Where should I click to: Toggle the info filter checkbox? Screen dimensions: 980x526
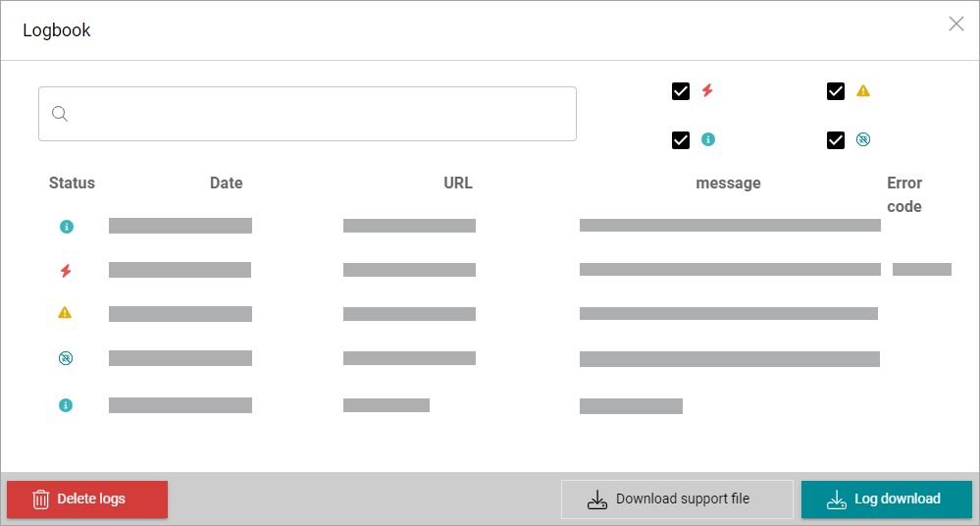[x=681, y=140]
